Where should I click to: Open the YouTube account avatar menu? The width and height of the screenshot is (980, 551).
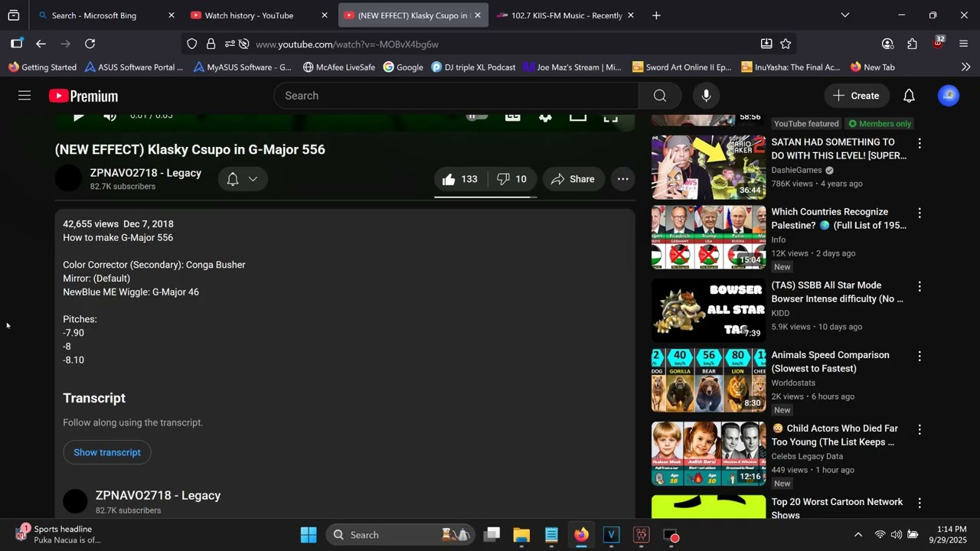[949, 96]
